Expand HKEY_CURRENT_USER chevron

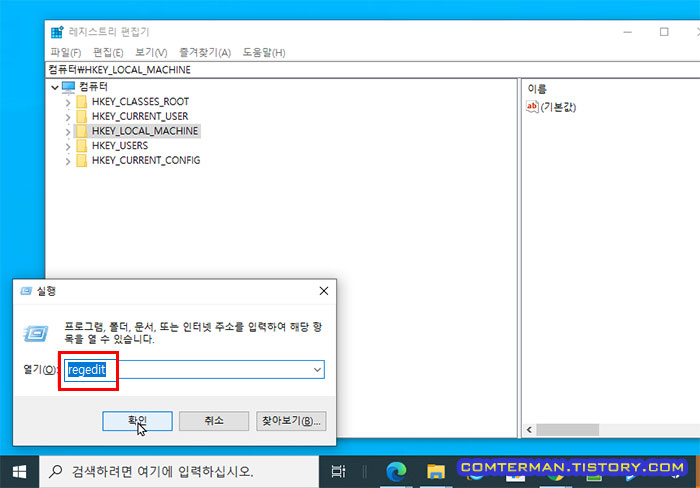point(68,117)
